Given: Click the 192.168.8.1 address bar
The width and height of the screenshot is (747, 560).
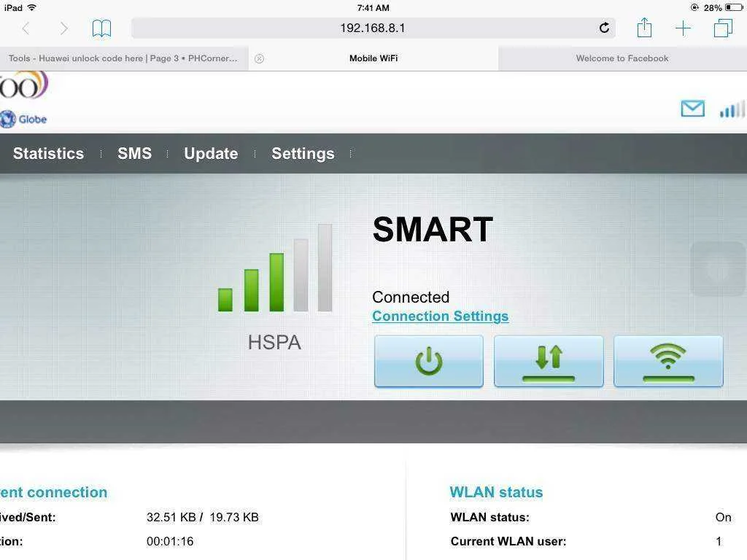Looking at the screenshot, I should [373, 28].
